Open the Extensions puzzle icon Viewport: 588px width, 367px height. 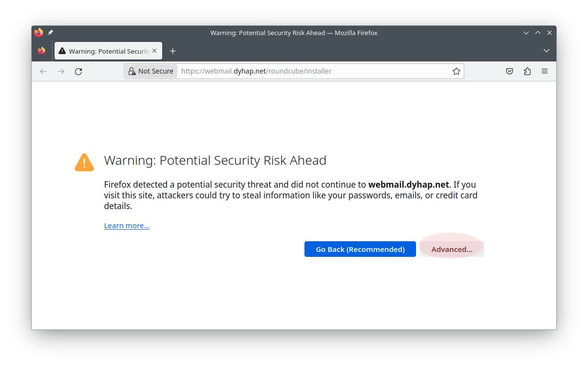527,71
